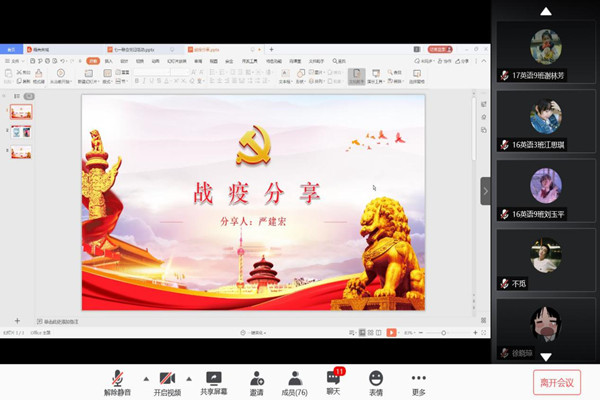Viewport: 600px width, 400px height.
Task: Select the first slide thumbnail in slide panel
Action: 21,111
